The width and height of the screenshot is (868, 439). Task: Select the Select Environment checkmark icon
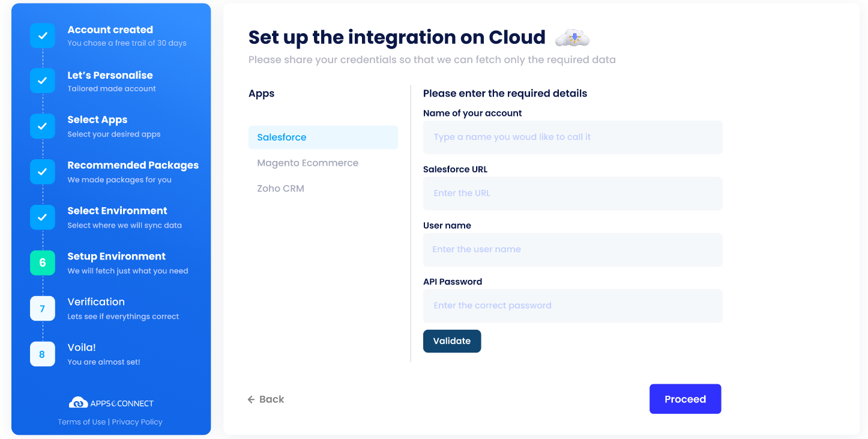click(x=42, y=217)
